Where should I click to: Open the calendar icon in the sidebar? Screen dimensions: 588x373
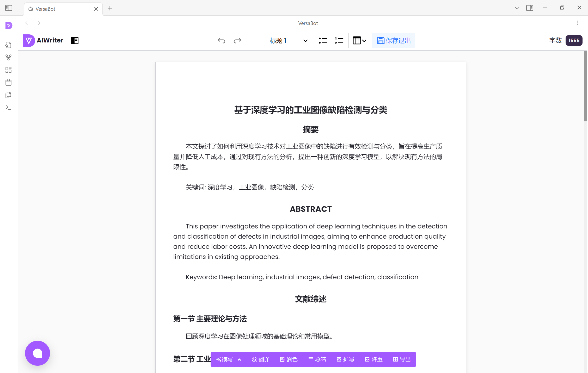8,82
